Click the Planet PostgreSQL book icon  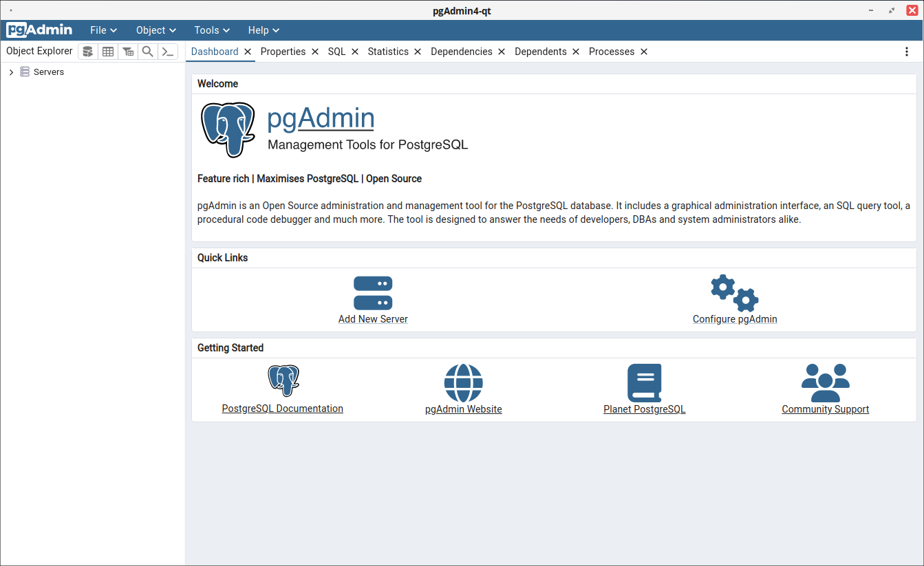[x=645, y=383]
